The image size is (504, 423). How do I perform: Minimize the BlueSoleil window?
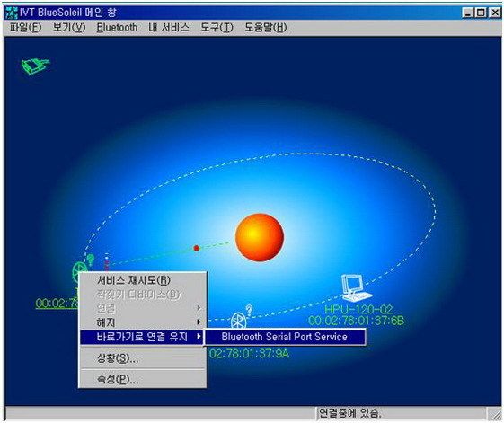pyautogui.click(x=468, y=13)
